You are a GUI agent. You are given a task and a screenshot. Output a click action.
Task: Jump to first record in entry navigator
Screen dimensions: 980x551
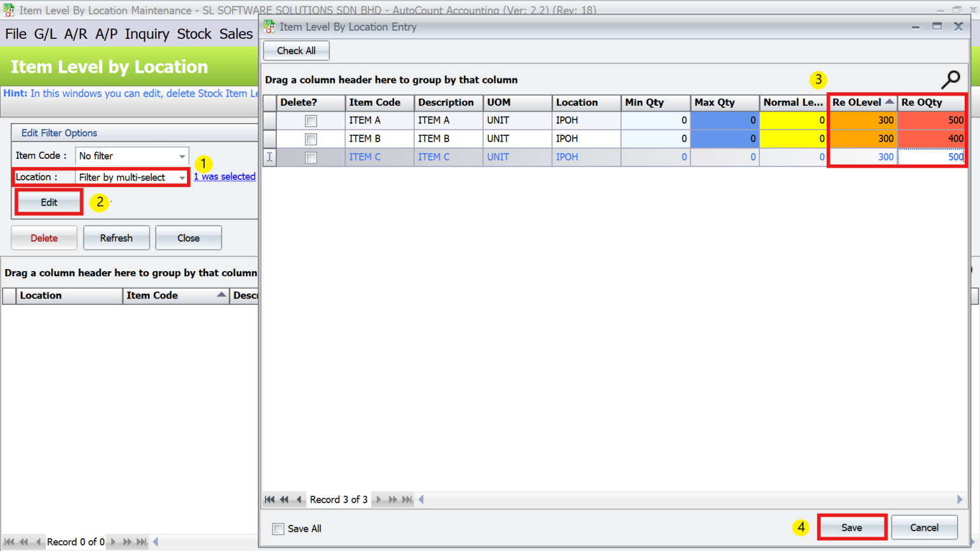(x=269, y=499)
